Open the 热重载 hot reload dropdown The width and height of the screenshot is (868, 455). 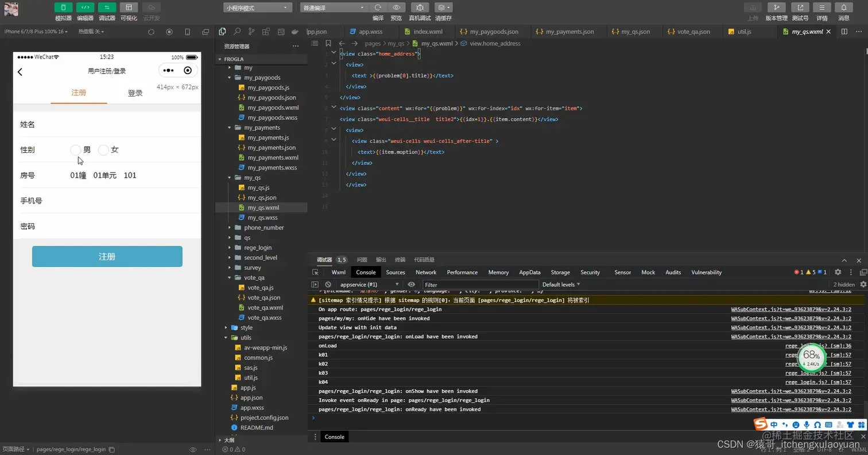(91, 32)
